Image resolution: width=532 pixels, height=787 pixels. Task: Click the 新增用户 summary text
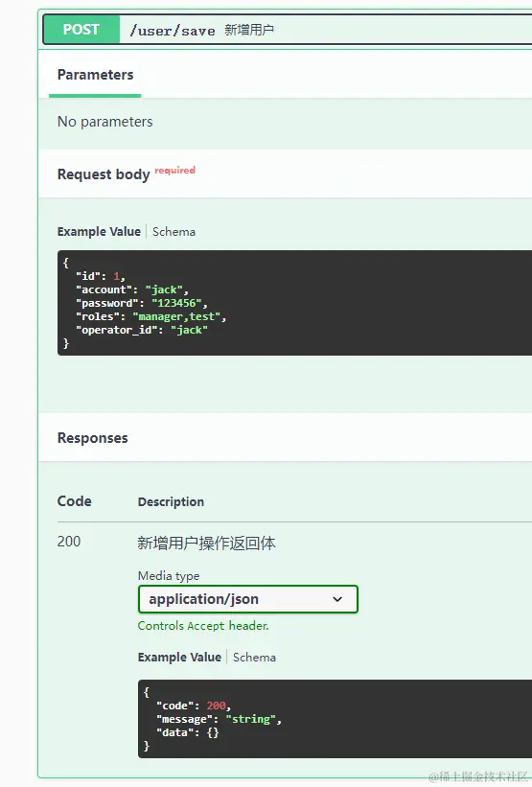coord(249,30)
